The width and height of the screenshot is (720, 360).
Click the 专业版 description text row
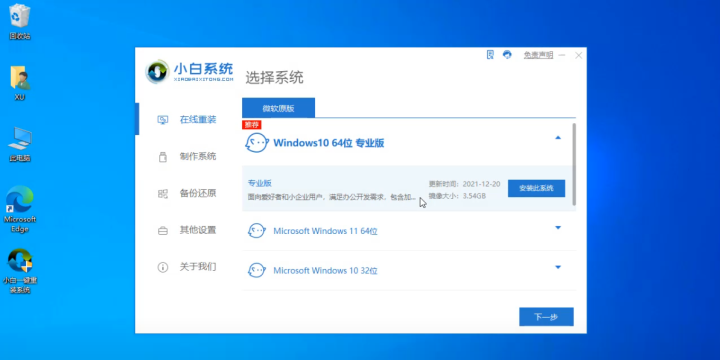332,197
